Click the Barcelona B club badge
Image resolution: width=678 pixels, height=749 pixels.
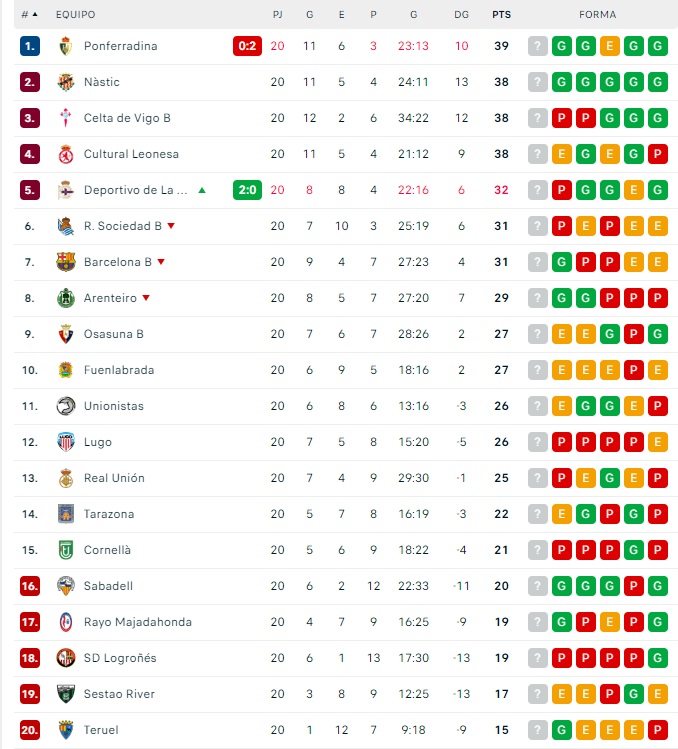point(66,262)
